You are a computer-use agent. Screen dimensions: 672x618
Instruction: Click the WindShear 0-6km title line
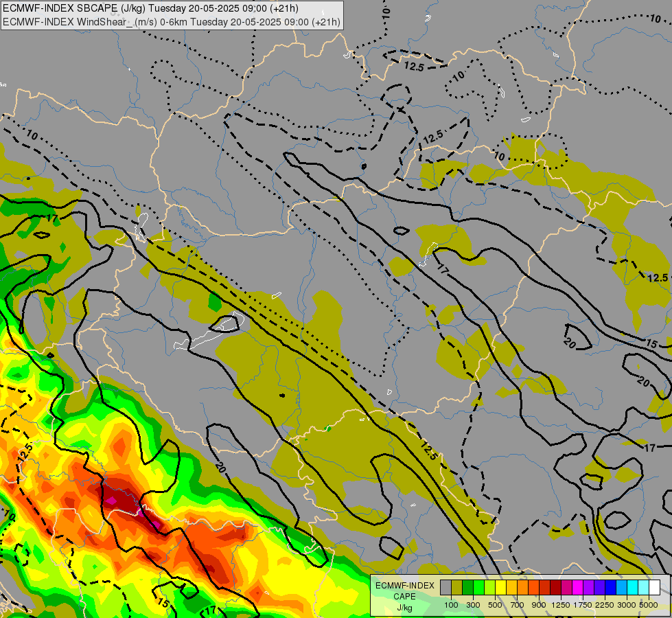click(172, 22)
